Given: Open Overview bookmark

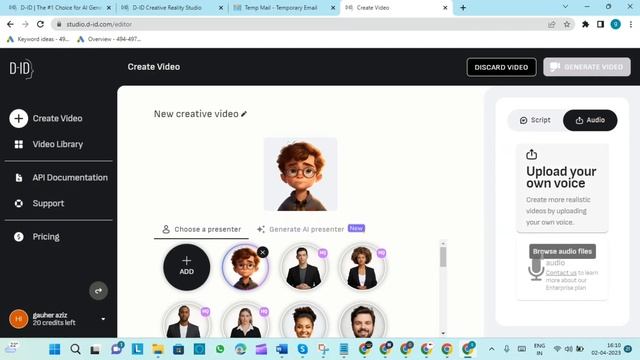Looking at the screenshot, I should tap(109, 39).
